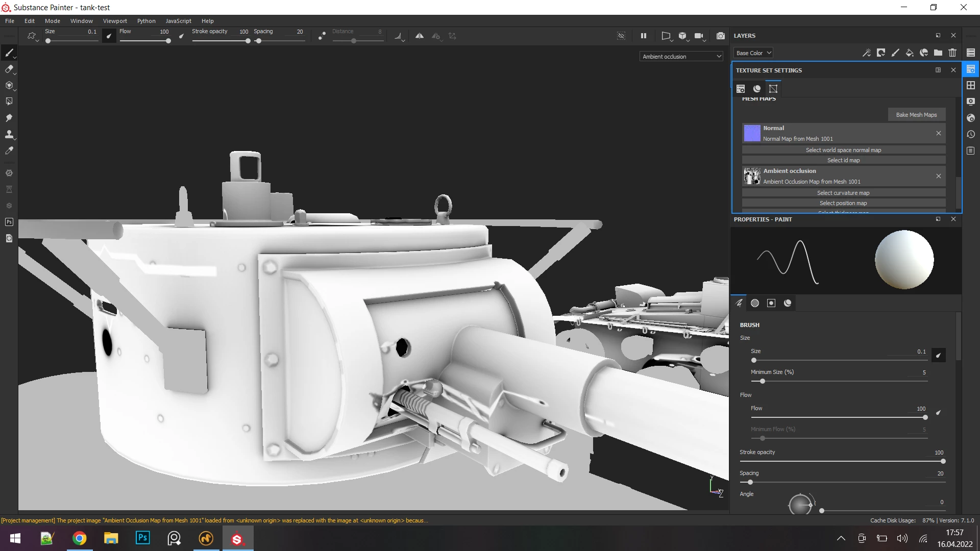The width and height of the screenshot is (980, 551).
Task: Pause the viewport rendering
Action: point(643,36)
